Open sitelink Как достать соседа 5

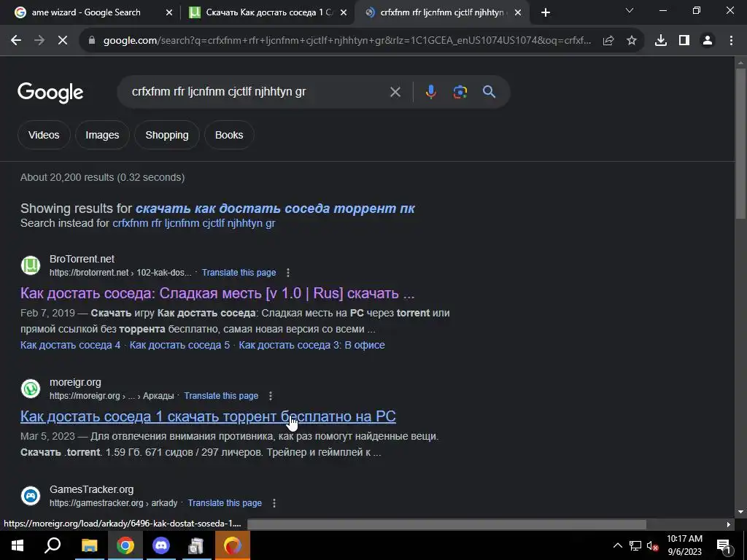click(179, 345)
